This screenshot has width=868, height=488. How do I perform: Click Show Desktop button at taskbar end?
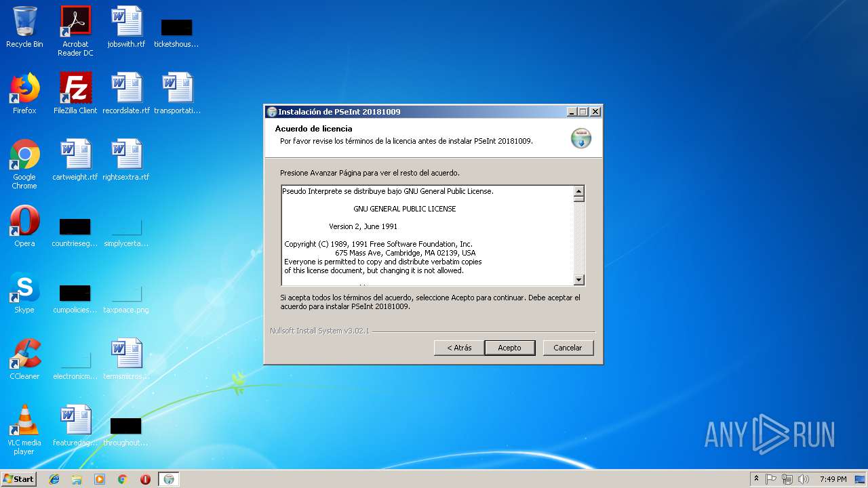click(x=861, y=479)
